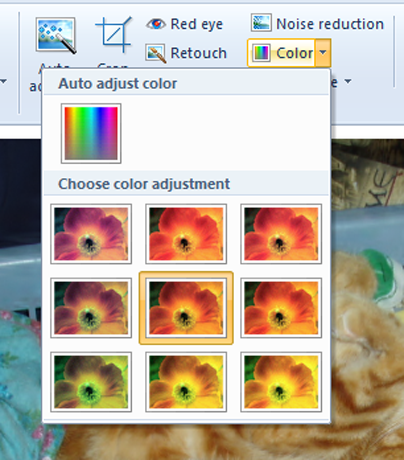The height and width of the screenshot is (460, 404).
Task: Click the Noise reduction label
Action: 330,24
